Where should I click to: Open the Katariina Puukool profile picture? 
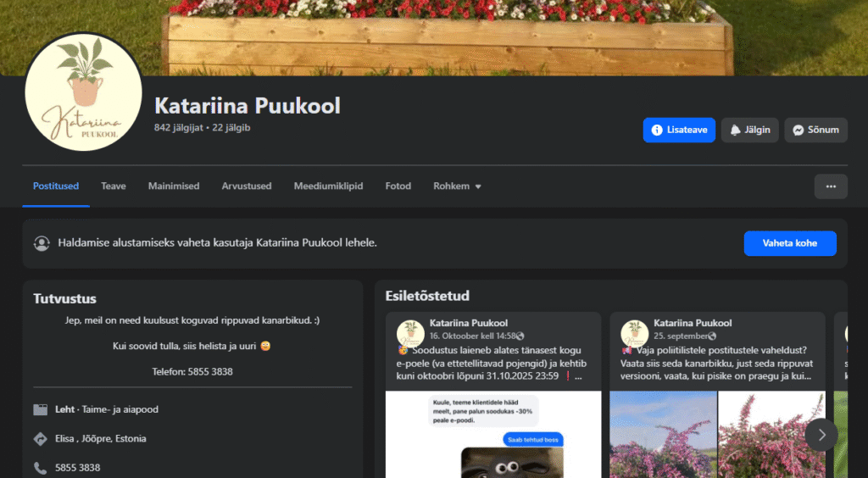click(84, 92)
